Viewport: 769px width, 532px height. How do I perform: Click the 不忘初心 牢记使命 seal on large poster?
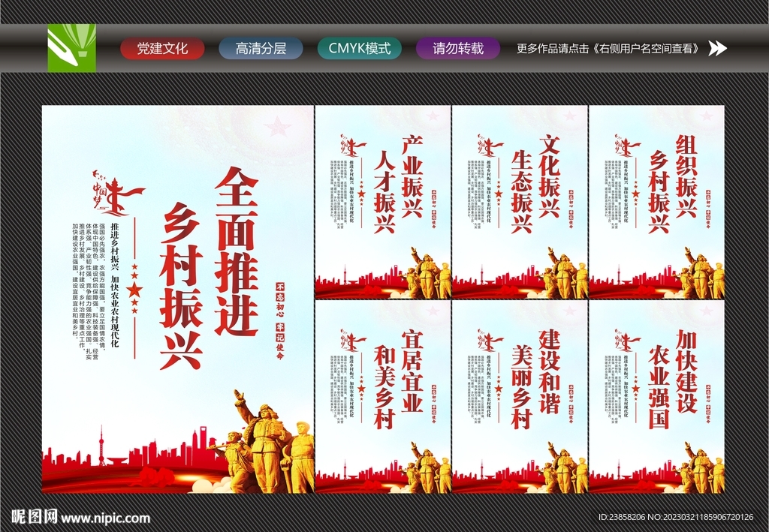[280, 321]
